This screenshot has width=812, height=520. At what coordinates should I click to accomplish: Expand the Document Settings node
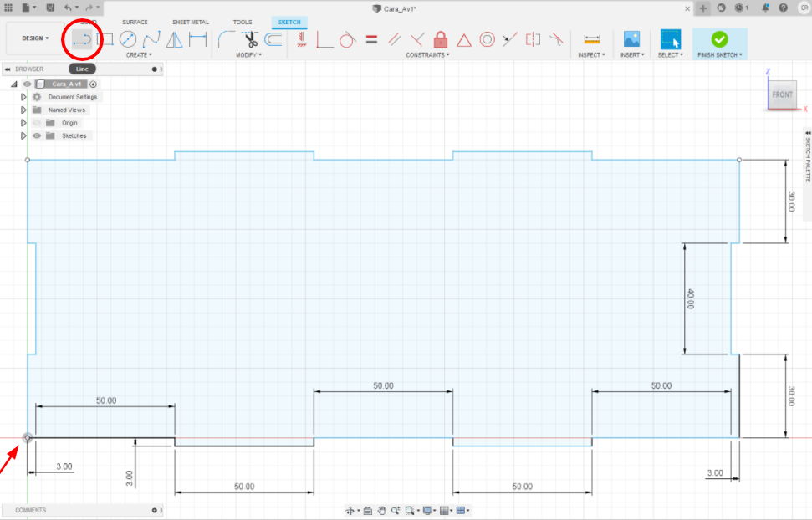(23, 97)
